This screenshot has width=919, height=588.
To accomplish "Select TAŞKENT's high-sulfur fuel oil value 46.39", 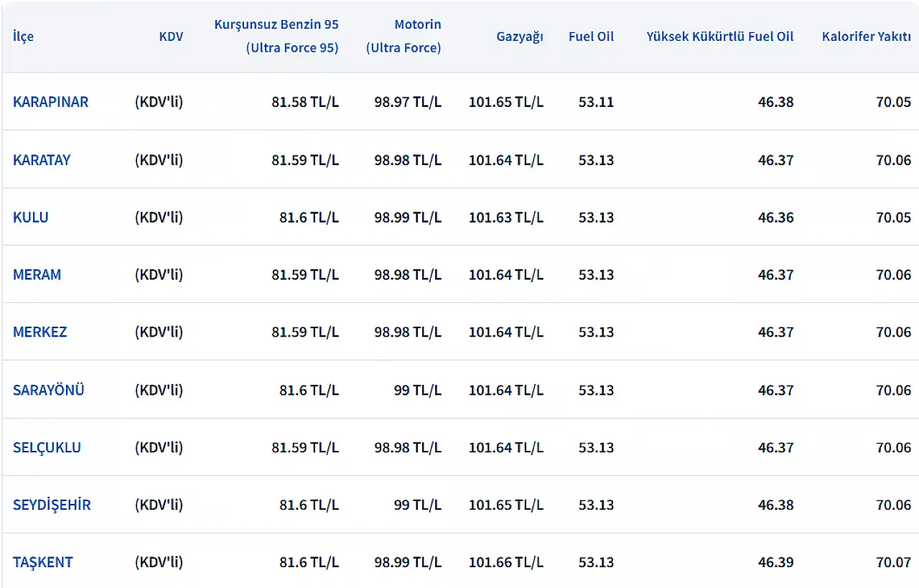I will coord(776,563).
